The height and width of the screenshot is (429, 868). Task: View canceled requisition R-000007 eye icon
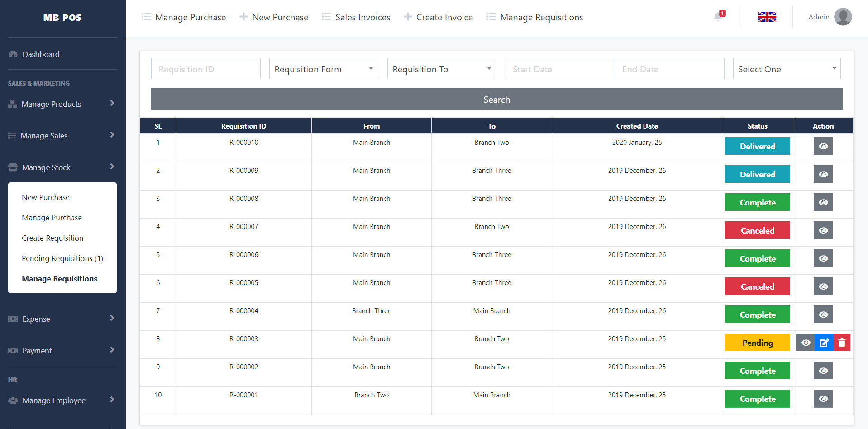823,230
